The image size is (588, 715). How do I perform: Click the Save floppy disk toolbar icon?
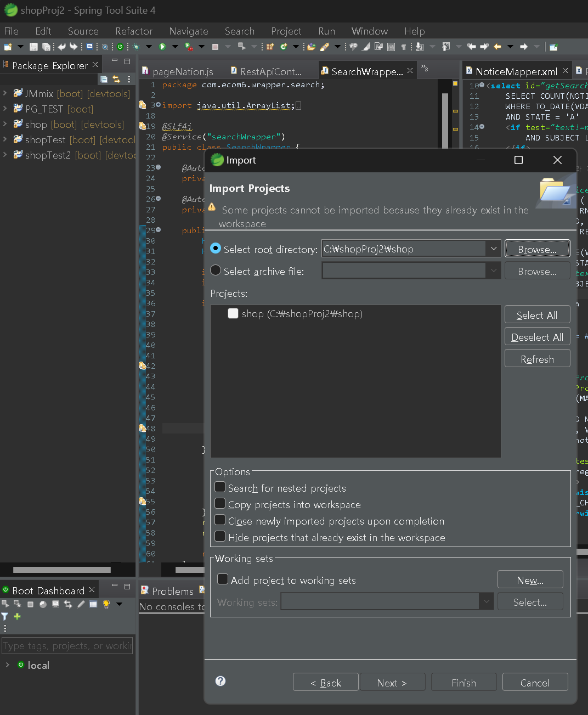(x=33, y=47)
